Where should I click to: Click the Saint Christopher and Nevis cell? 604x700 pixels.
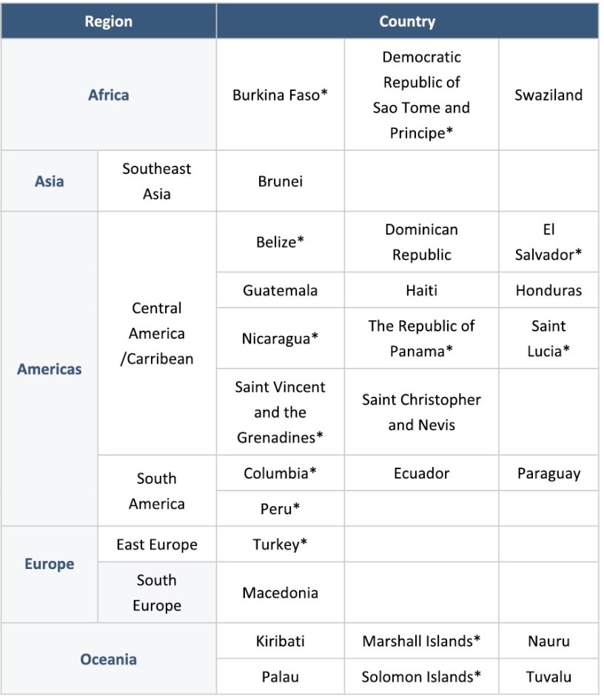tap(421, 412)
